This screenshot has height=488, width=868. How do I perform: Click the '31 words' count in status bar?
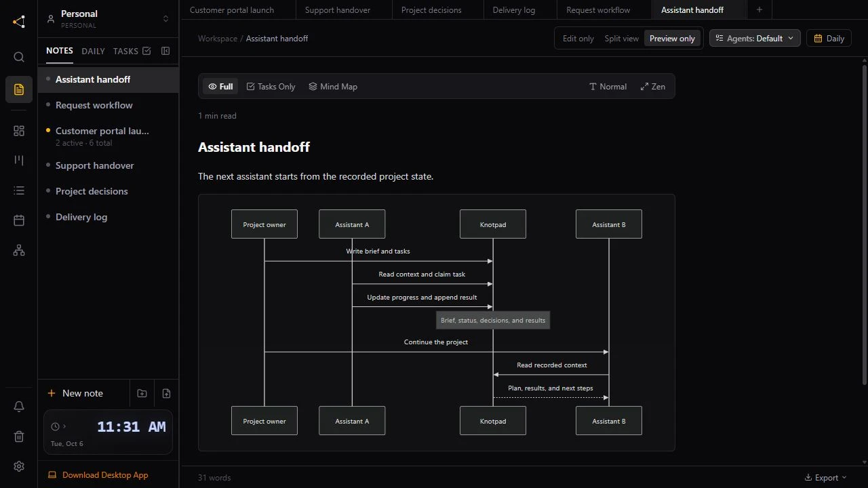point(214,478)
